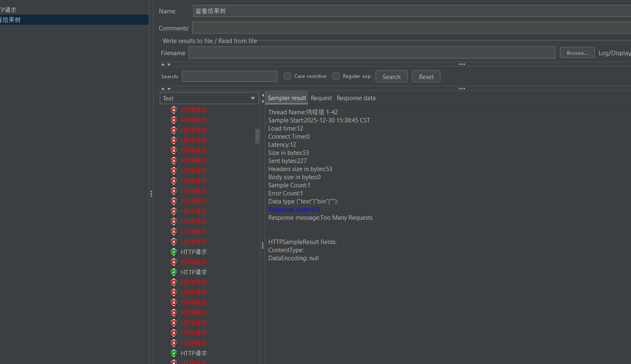Click the Latency:12 line
This screenshot has height=364, width=631.
tap(282, 145)
